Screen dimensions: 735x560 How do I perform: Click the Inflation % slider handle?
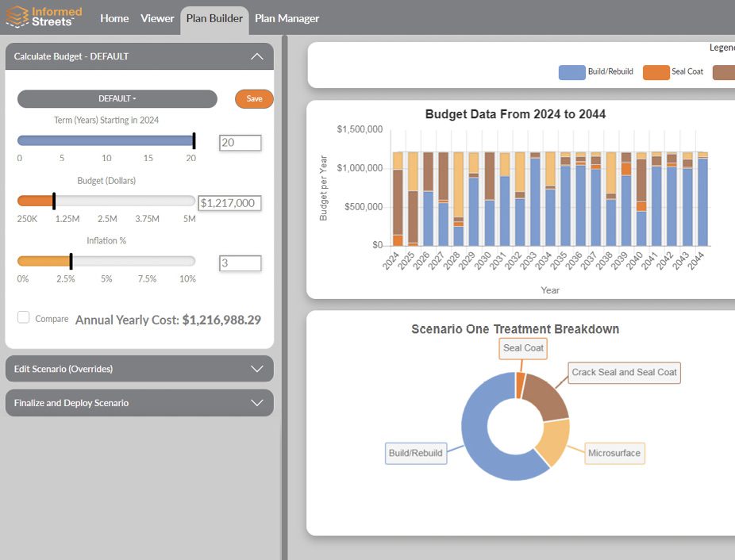[71, 262]
